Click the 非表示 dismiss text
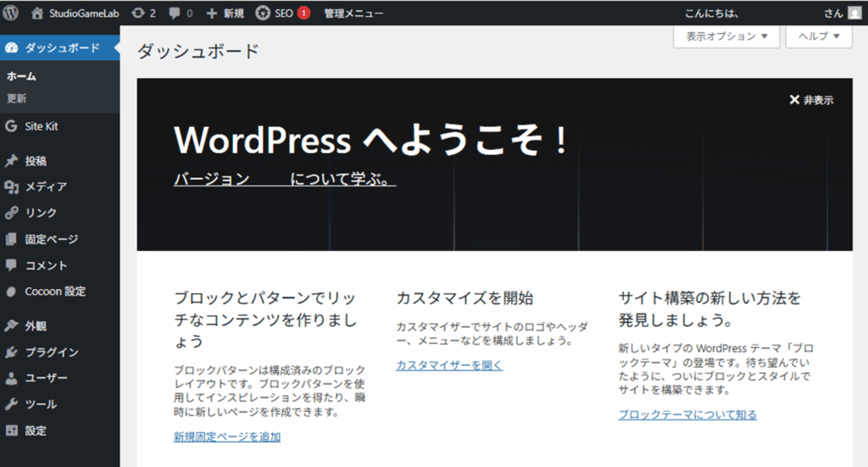The image size is (868, 467). coord(818,100)
